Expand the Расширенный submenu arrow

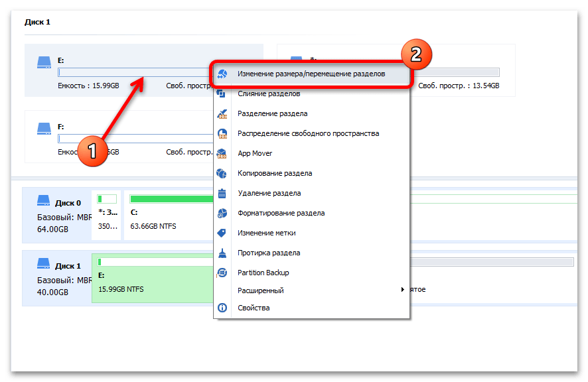tap(402, 289)
